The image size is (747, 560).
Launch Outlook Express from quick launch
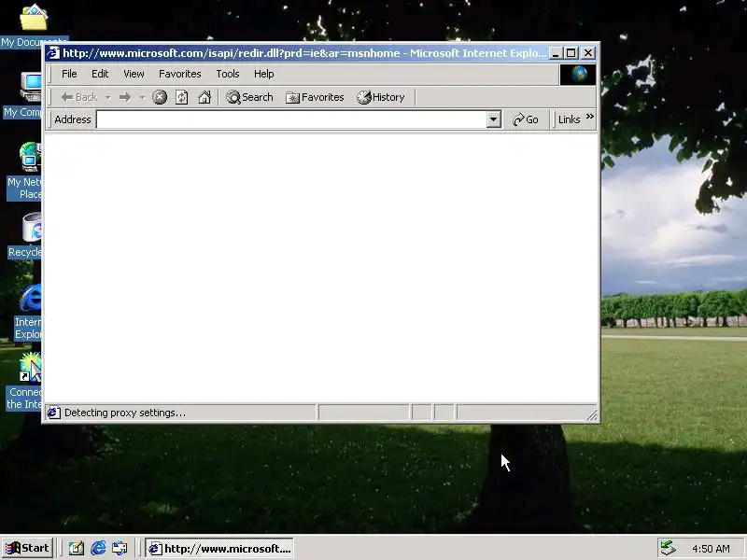120,549
